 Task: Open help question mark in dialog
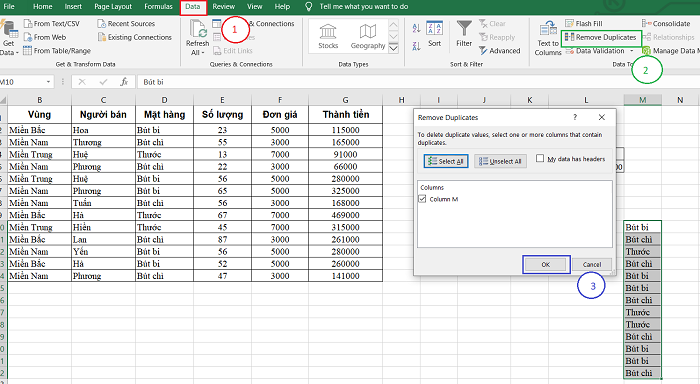coord(575,117)
